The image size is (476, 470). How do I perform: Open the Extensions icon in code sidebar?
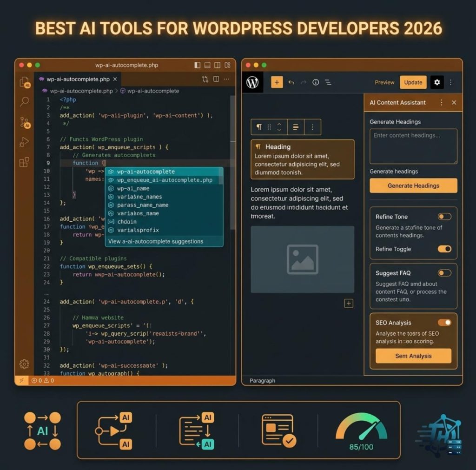[24, 162]
